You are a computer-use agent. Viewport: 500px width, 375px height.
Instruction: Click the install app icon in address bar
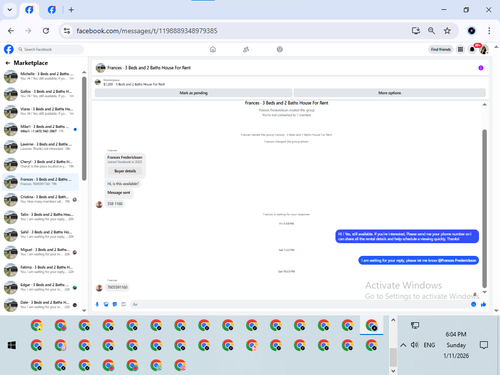(x=415, y=31)
